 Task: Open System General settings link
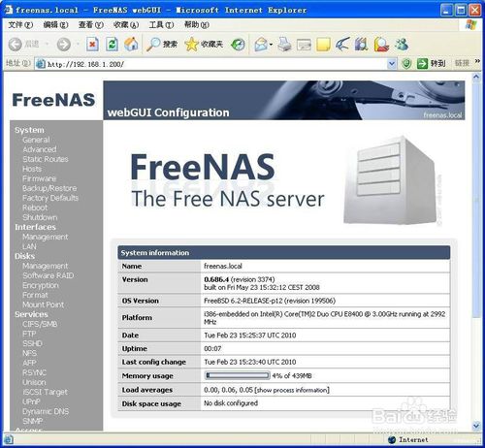point(36,140)
